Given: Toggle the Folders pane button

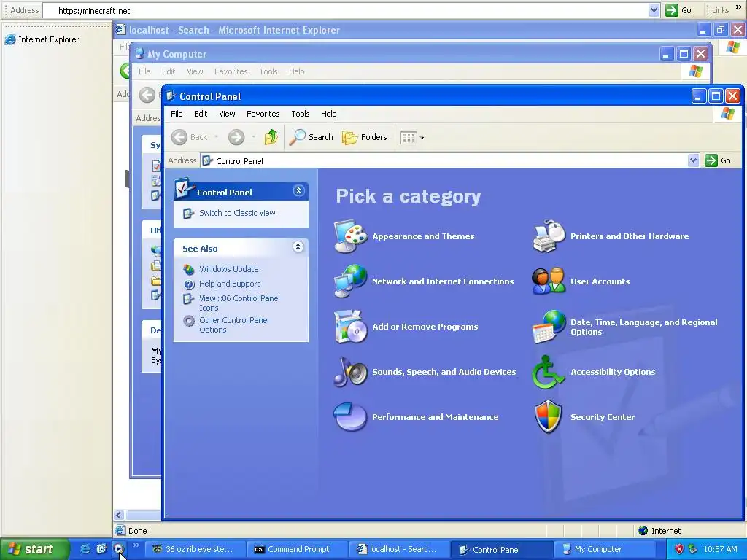Looking at the screenshot, I should (x=365, y=137).
